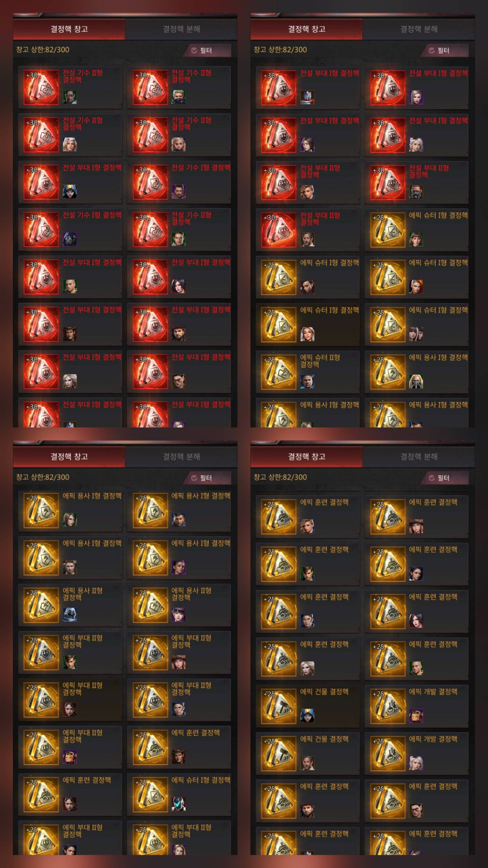Select hammer crystal beside gray-bearded man in 에픽 건물 결정핵

tap(279, 753)
